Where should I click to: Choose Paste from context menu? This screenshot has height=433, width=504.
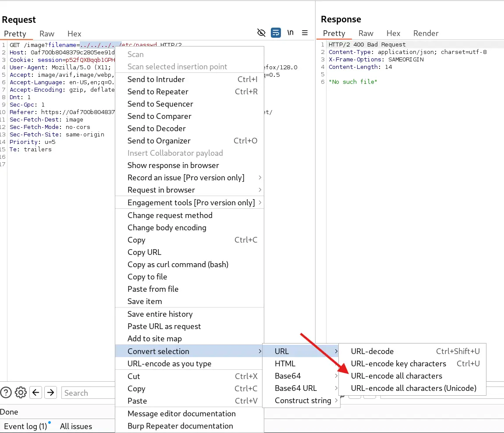coord(189,401)
